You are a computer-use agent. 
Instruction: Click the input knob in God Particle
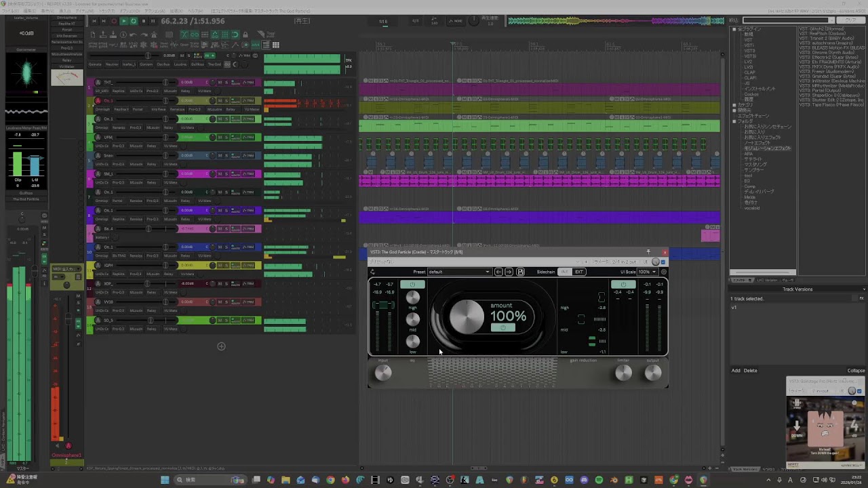pyautogui.click(x=383, y=372)
